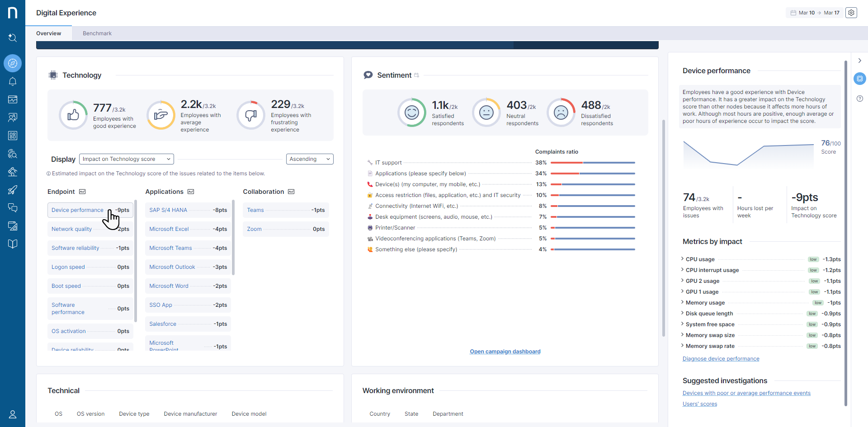Viewport: 868px width, 427px height.
Task: Click the help question mark icon
Action: click(x=860, y=99)
